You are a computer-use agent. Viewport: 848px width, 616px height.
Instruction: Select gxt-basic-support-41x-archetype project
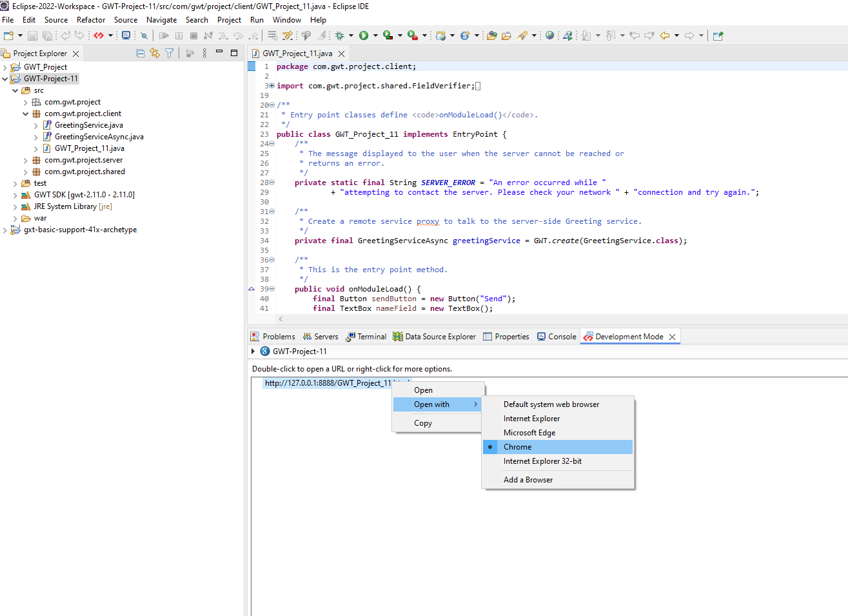[80, 230]
